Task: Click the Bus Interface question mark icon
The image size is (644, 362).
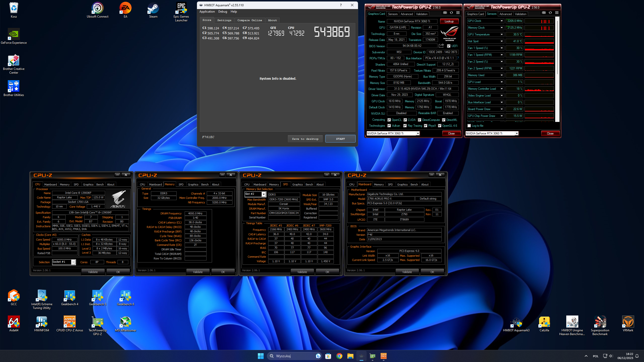Action: [458, 58]
